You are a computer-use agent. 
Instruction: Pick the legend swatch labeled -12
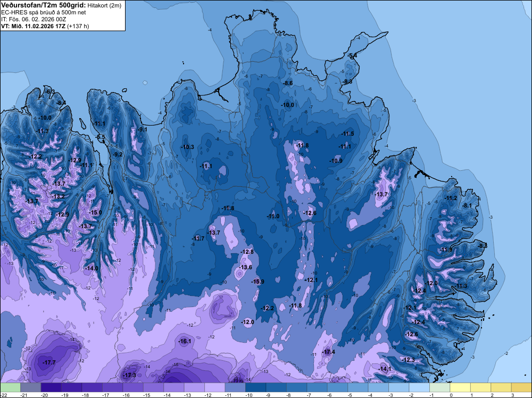[215, 387]
